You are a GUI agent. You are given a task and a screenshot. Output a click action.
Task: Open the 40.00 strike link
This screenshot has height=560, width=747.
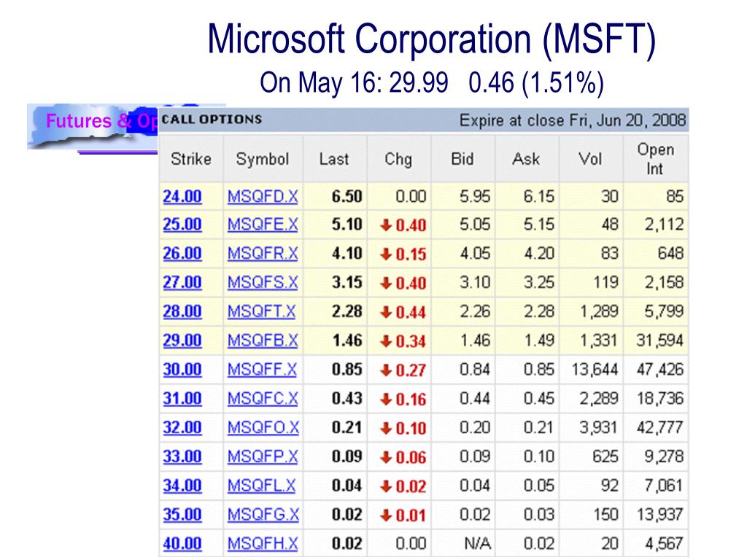point(182,544)
